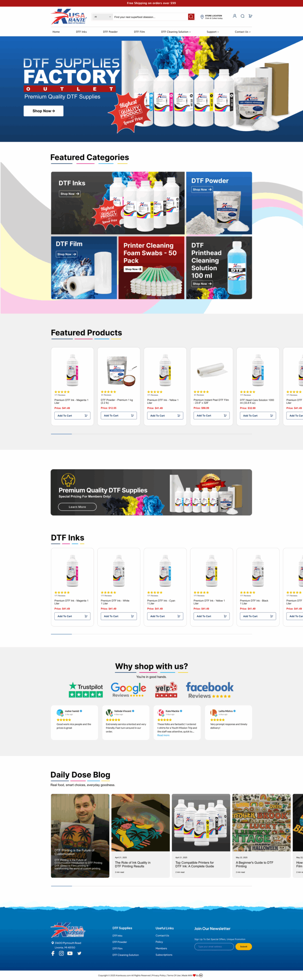Open the DTF Film nav item
303x980 pixels.
[139, 32]
